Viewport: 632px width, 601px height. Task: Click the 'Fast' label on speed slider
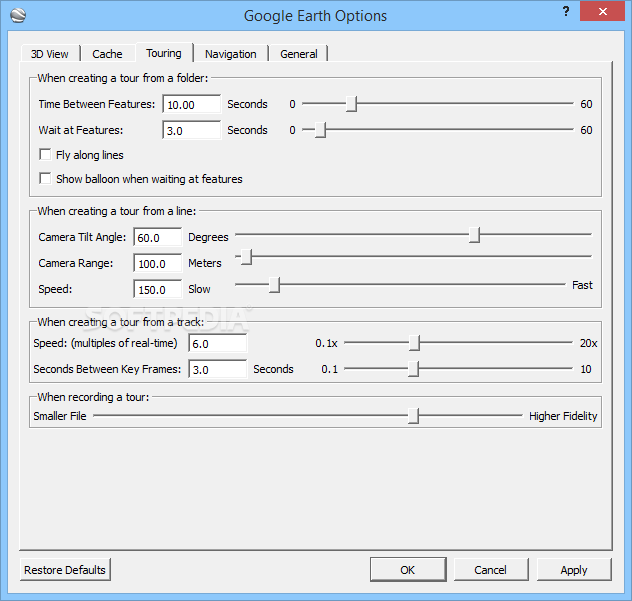(x=582, y=285)
